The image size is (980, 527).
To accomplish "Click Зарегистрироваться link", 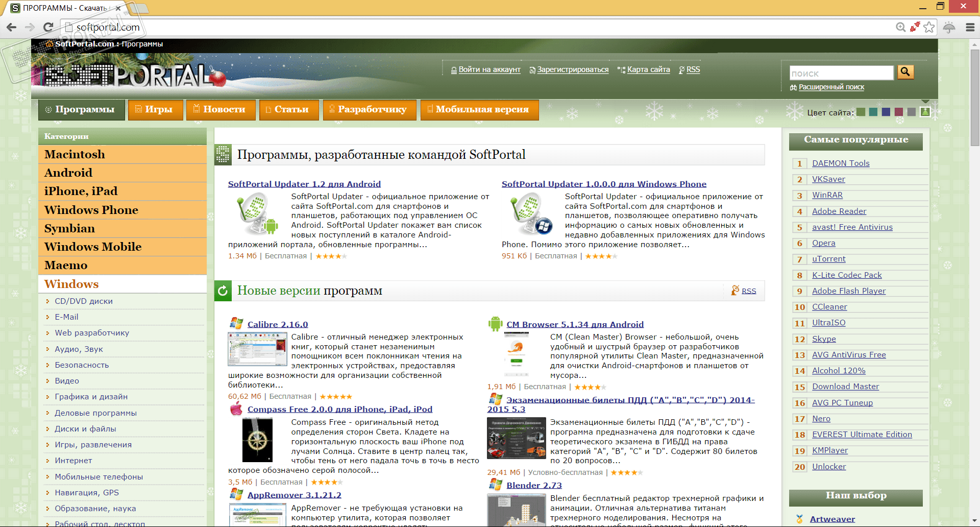I will [573, 69].
